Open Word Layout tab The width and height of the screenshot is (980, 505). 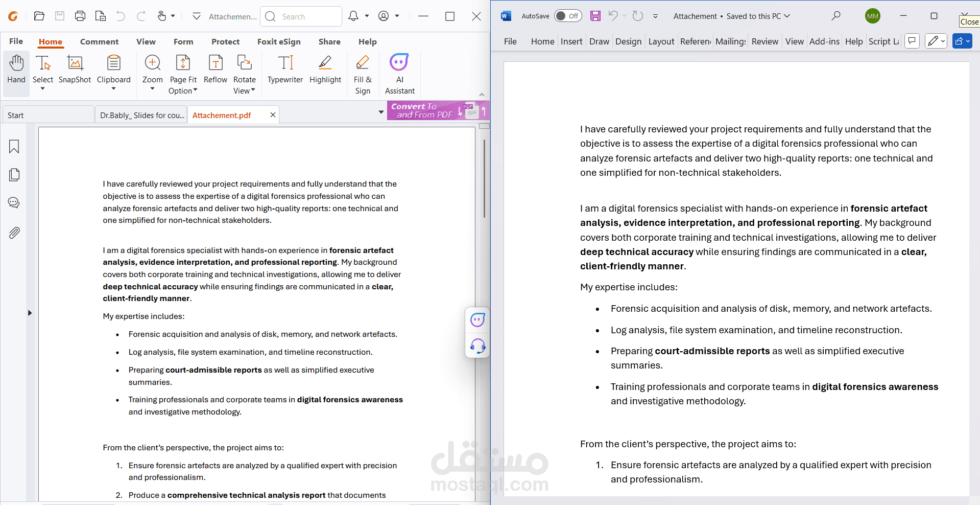pos(661,41)
